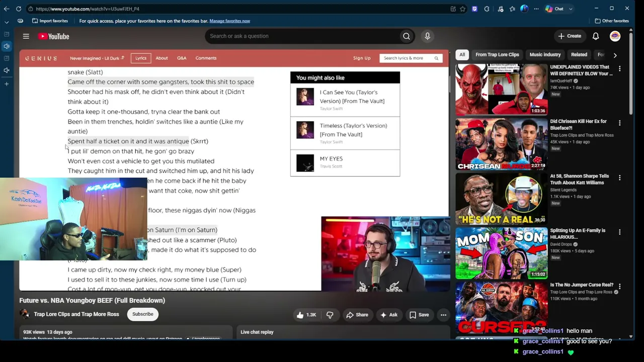Open the browser Settings and more ellipsis
The image size is (644, 362).
point(536,9)
